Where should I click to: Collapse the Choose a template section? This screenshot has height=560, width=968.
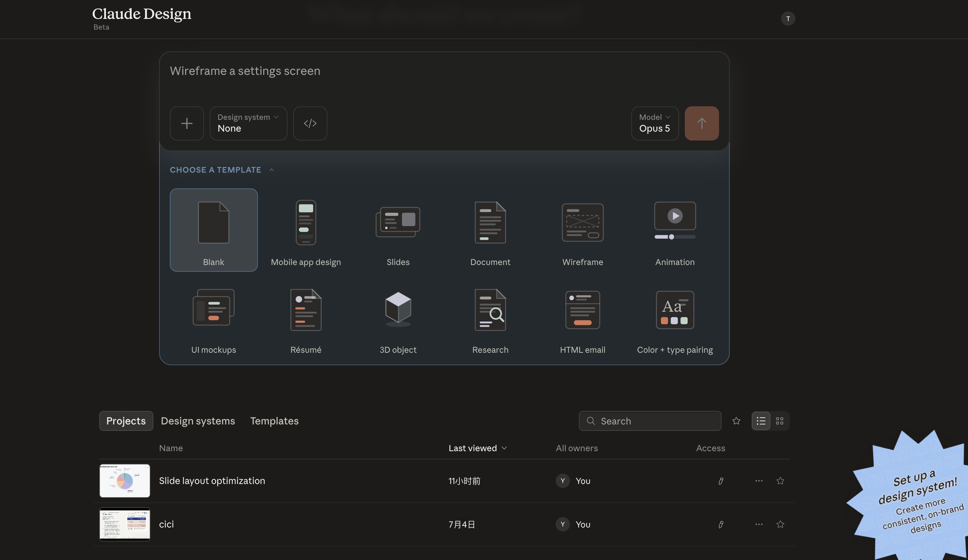(x=222, y=170)
